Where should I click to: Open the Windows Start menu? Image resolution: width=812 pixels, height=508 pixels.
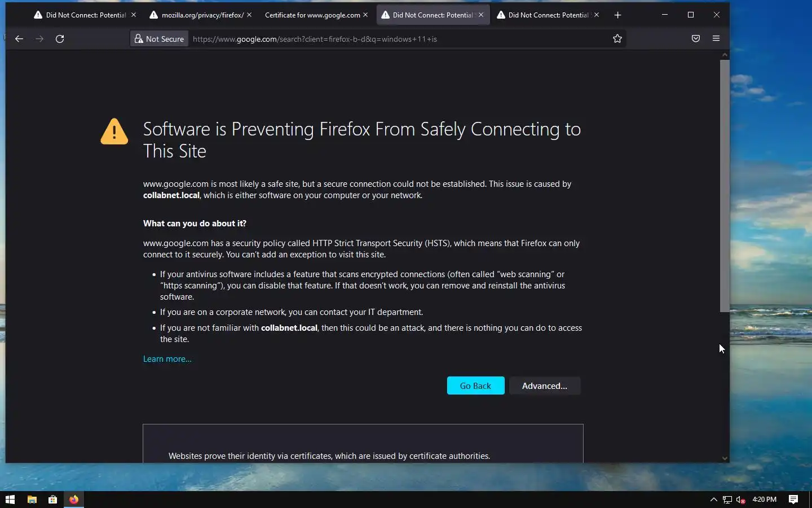click(x=10, y=500)
